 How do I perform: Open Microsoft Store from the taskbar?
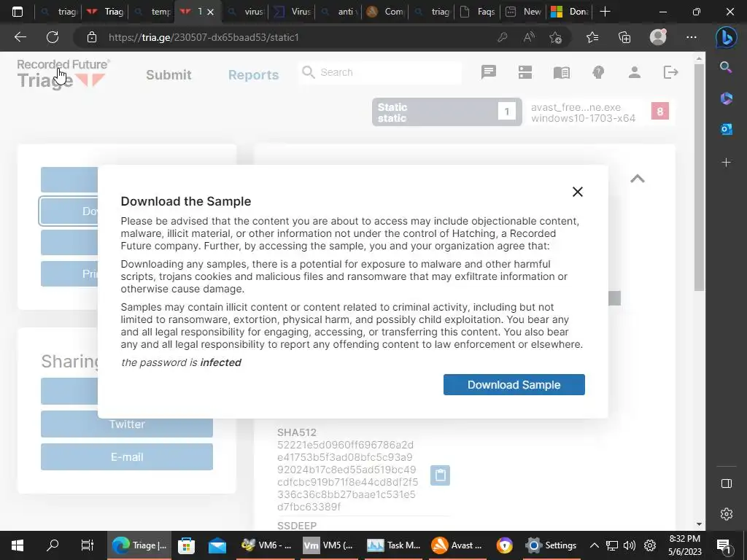(186, 545)
